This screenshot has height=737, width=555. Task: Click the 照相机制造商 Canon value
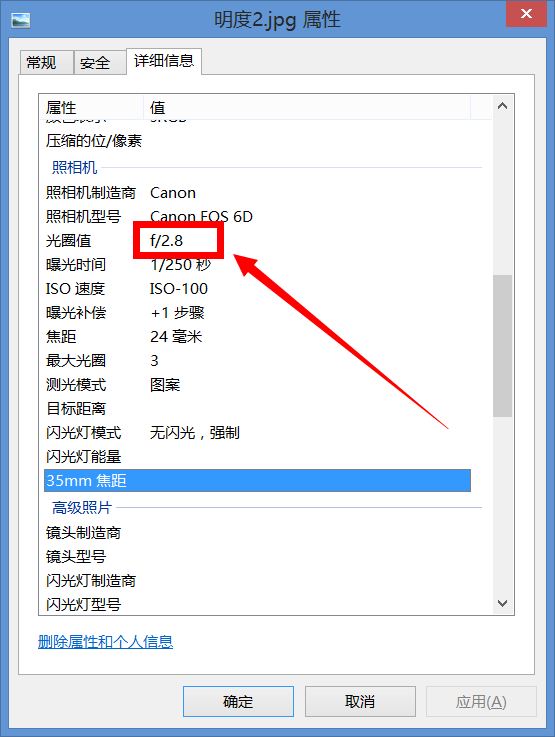172,193
